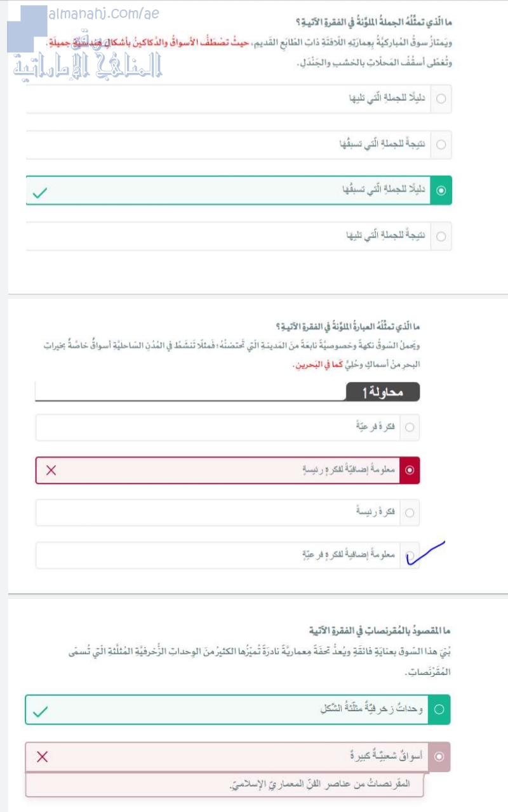Image resolution: width=508 pixels, height=812 pixels.
Task: Select radio for 'فكرة رئيسة'
Action: (410, 513)
